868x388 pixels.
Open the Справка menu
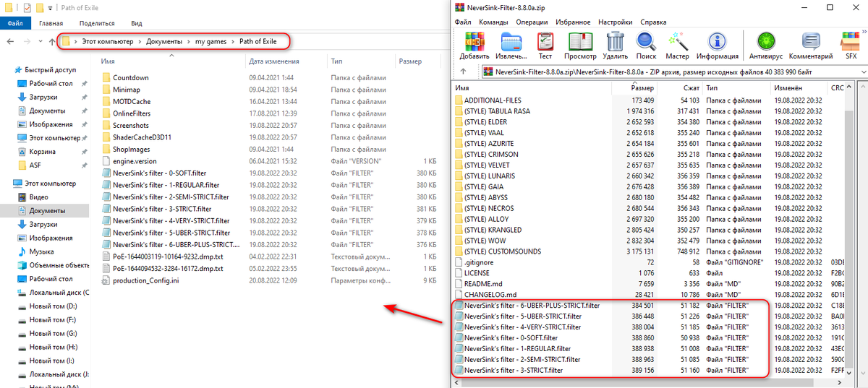coord(653,22)
